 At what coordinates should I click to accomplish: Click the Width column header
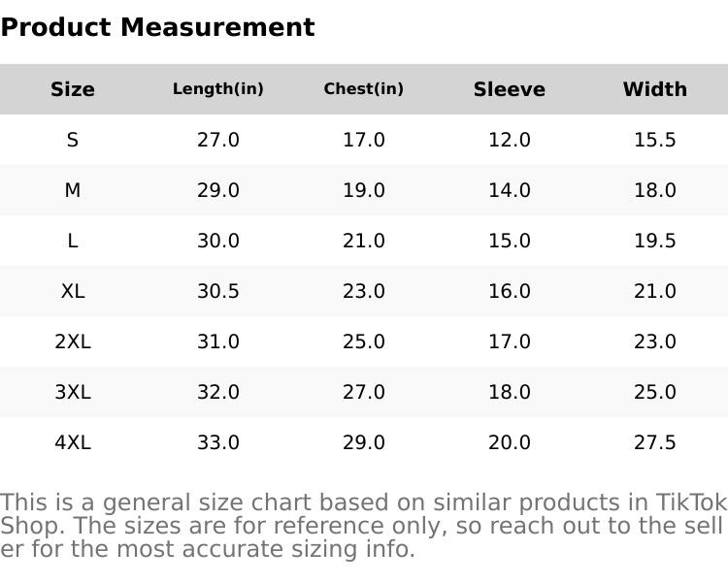click(x=655, y=89)
